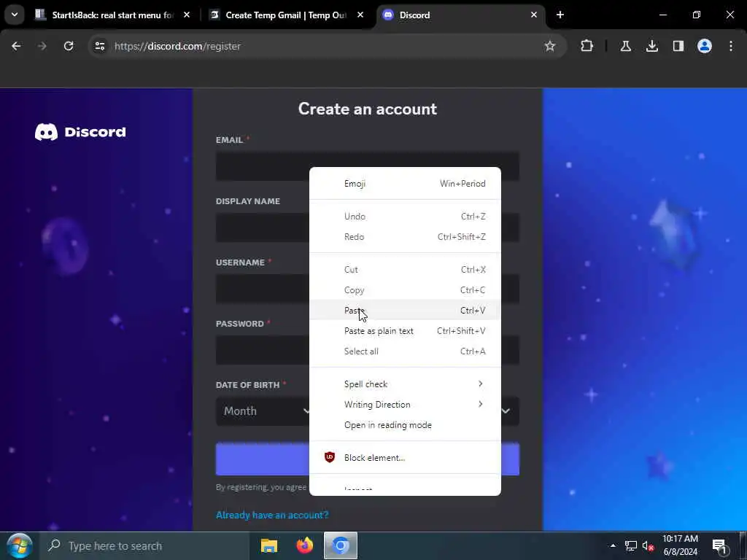Image resolution: width=747 pixels, height=560 pixels.
Task: Click the Password input field
Action: [368, 349]
